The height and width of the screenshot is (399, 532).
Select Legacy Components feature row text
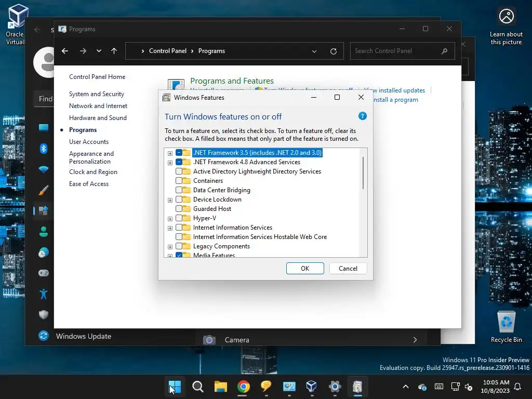coord(221,246)
